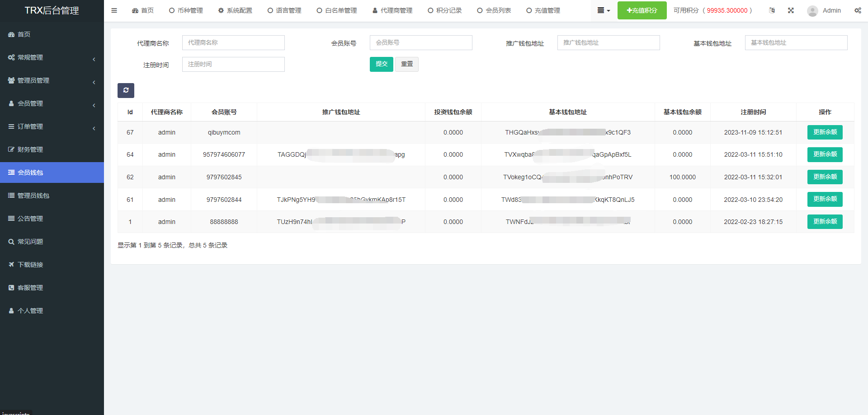Switch to the 币种管理 top tab
The width and height of the screenshot is (868, 415).
click(x=186, y=10)
